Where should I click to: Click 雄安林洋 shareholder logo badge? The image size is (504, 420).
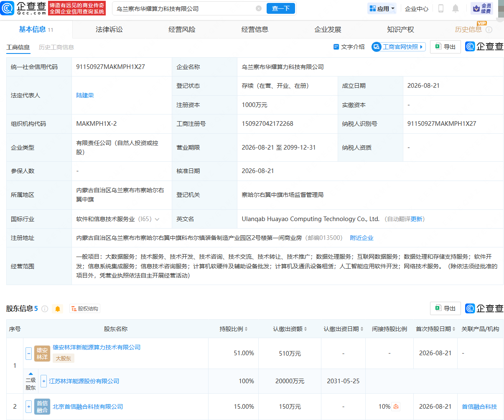[42, 354]
